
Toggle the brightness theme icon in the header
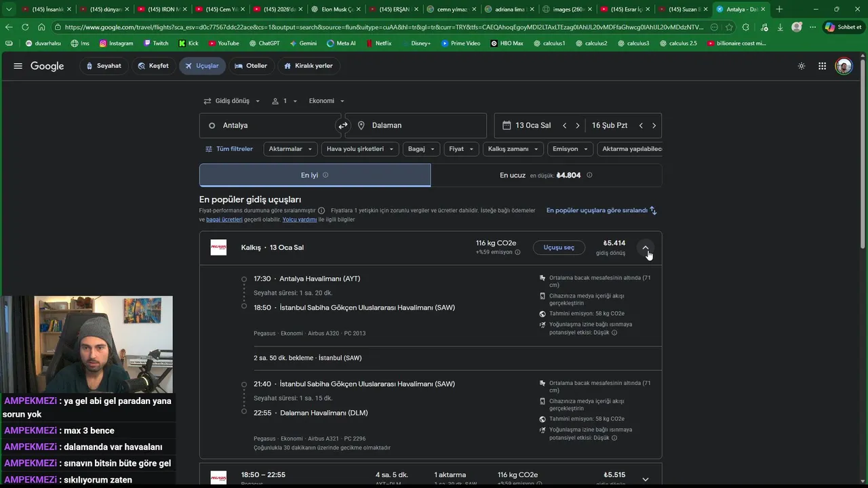[x=802, y=66]
